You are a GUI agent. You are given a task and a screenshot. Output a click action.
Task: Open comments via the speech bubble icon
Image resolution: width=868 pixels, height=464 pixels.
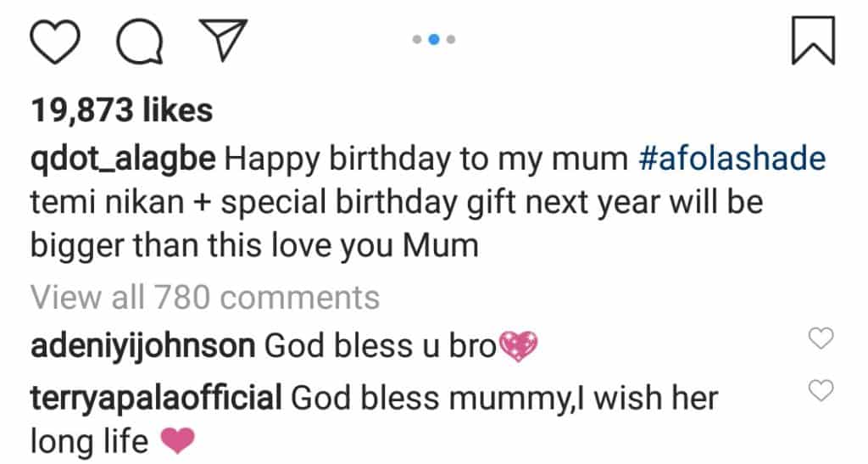pos(140,42)
